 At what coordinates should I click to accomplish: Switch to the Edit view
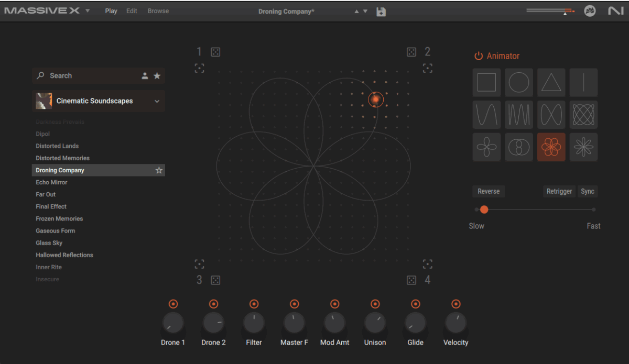coord(132,11)
